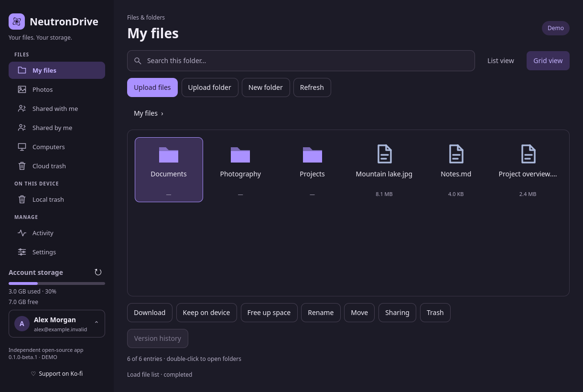Screen dimensions: 583x392
Task: Click the Activity pulse icon
Action: tap(22, 233)
